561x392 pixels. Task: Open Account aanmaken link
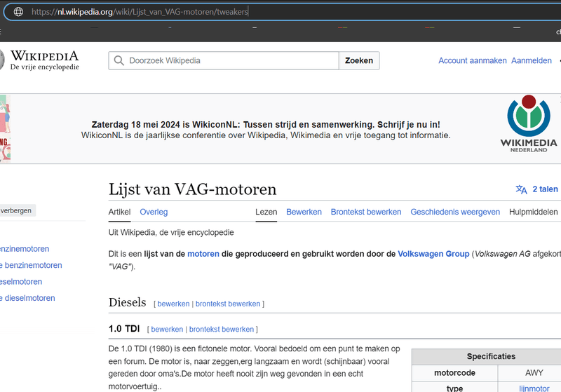coord(472,60)
